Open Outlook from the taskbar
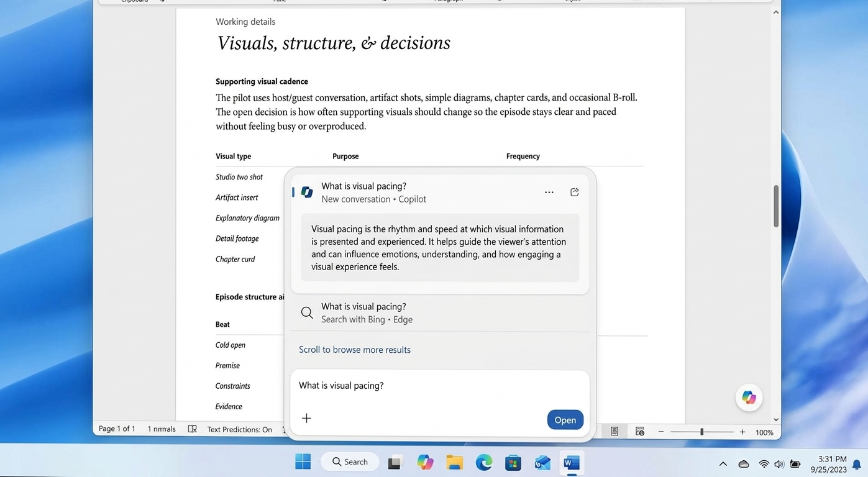 (542, 463)
